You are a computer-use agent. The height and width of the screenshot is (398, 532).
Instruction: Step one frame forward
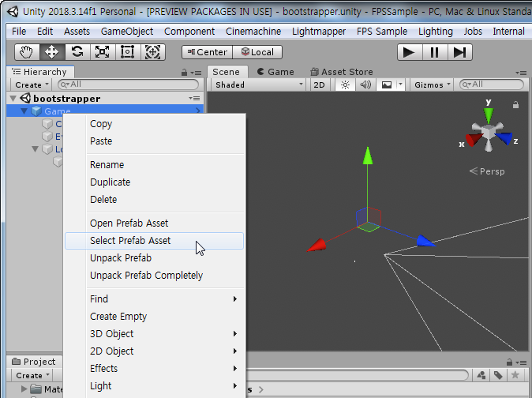(x=459, y=53)
